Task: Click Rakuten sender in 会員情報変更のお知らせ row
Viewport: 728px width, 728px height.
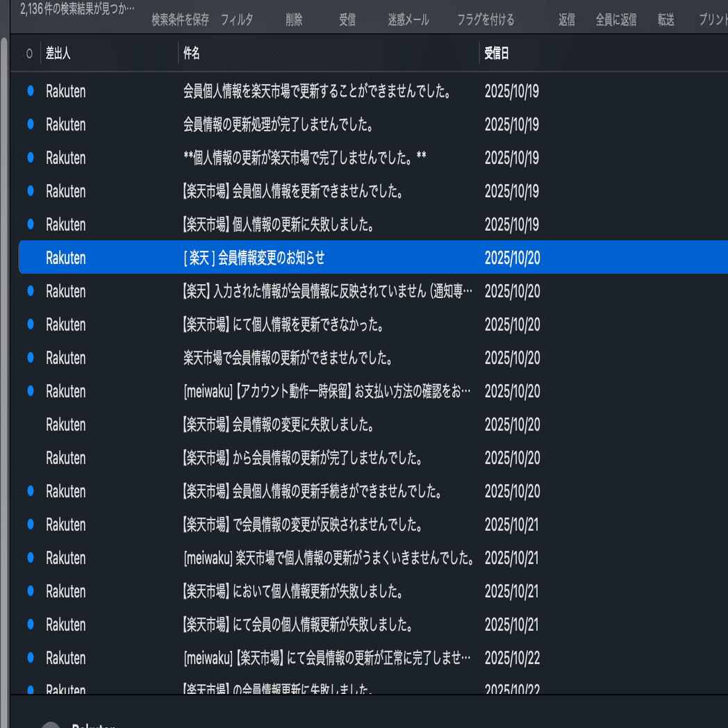Action: (x=66, y=258)
